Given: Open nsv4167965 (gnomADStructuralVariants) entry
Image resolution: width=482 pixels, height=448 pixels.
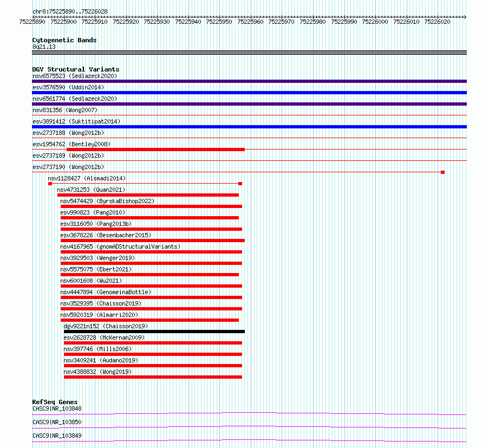Looking at the screenshot, I should tap(120, 246).
